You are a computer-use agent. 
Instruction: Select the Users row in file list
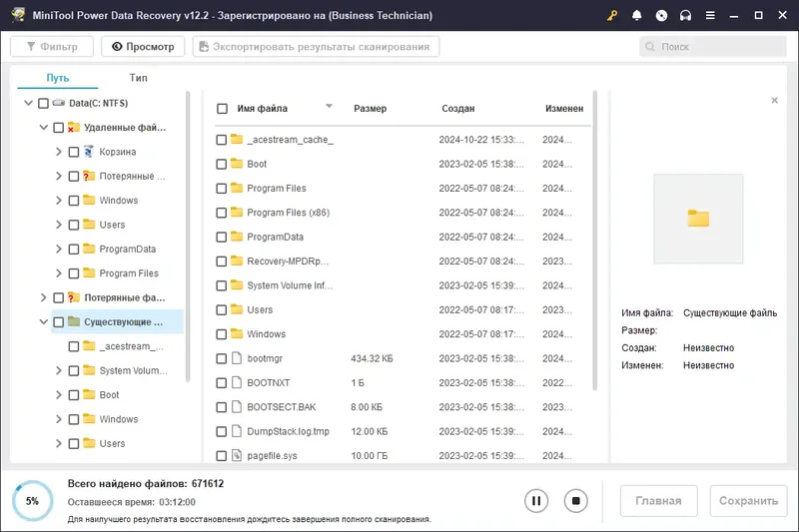[402, 309]
